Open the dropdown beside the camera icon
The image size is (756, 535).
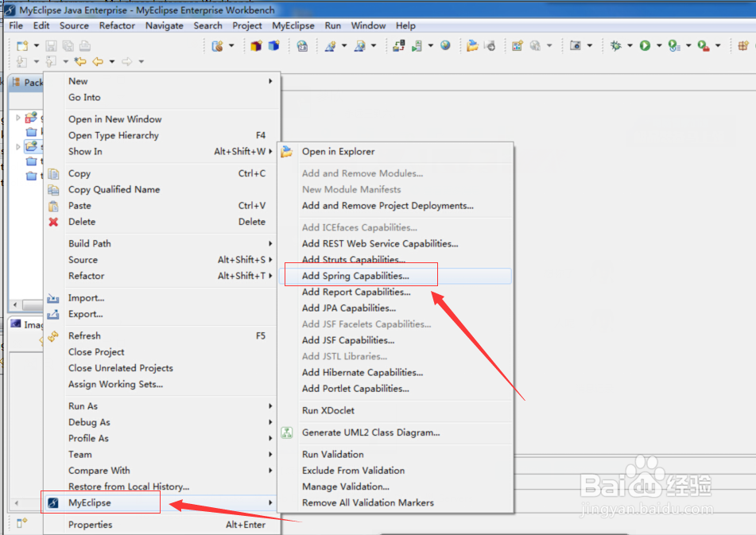(590, 46)
